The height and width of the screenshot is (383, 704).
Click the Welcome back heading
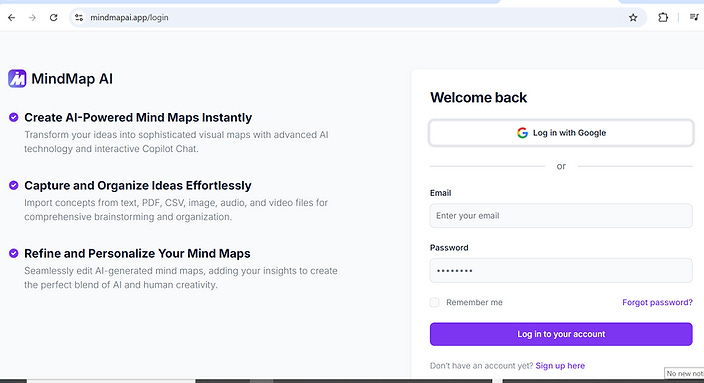click(x=479, y=97)
